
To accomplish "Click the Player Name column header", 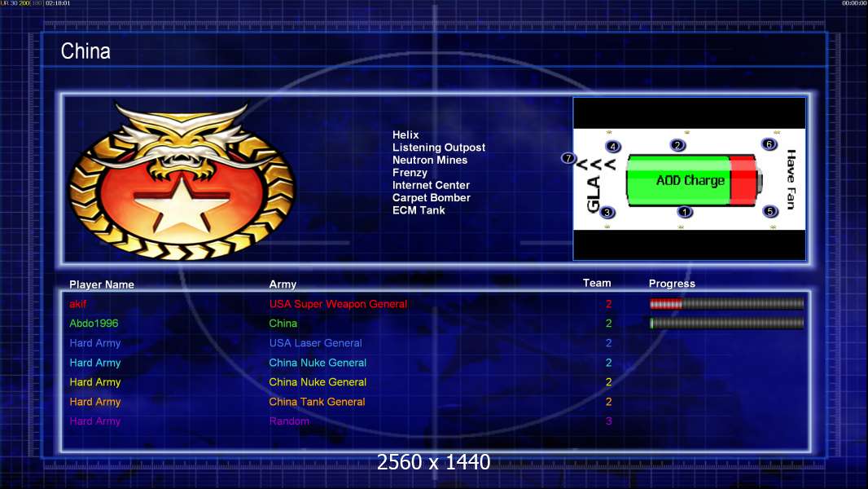I will pyautogui.click(x=101, y=284).
